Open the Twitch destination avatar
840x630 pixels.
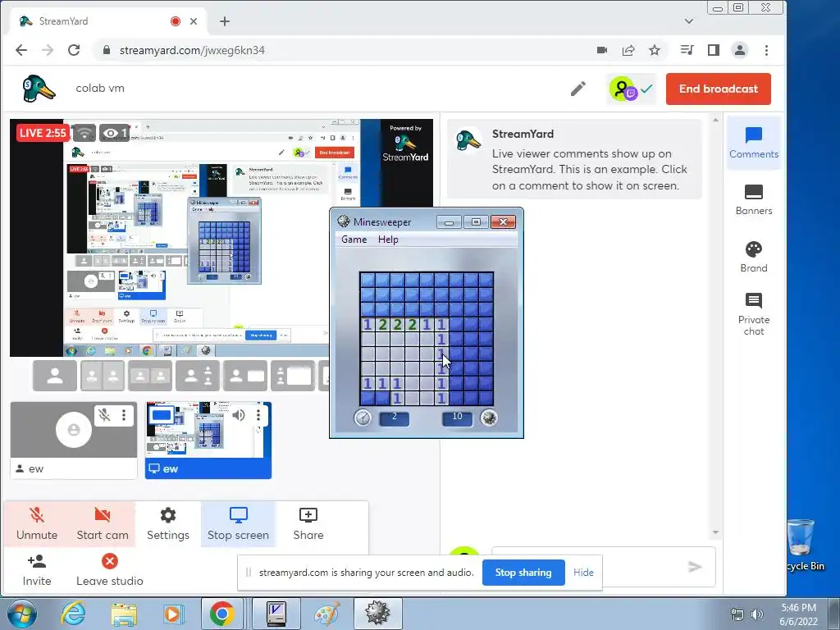(x=623, y=89)
